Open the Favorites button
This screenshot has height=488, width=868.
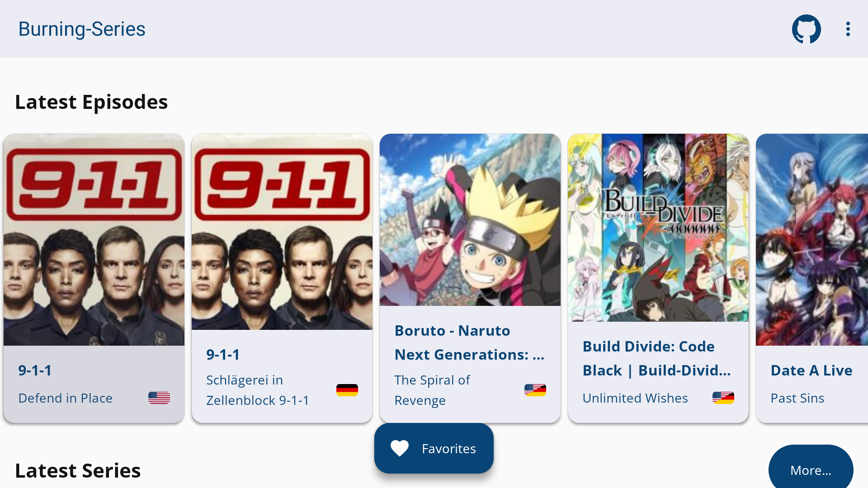tap(434, 448)
